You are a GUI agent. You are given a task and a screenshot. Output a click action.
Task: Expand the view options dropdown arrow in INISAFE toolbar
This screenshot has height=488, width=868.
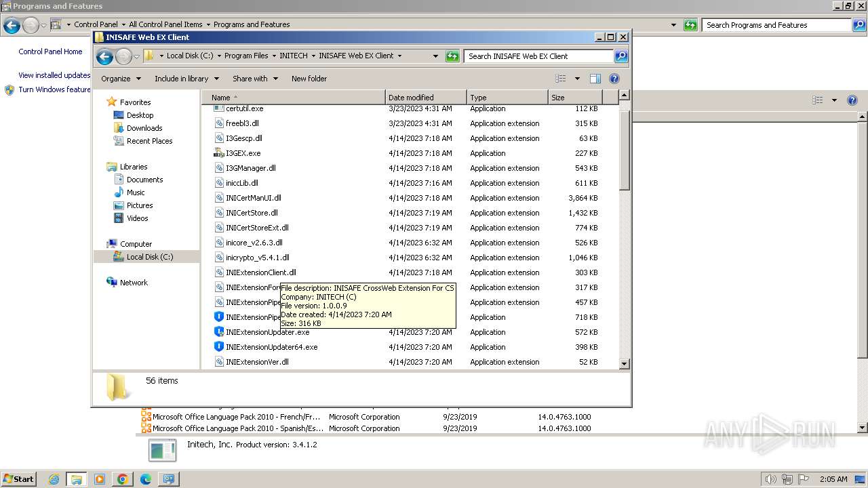577,79
